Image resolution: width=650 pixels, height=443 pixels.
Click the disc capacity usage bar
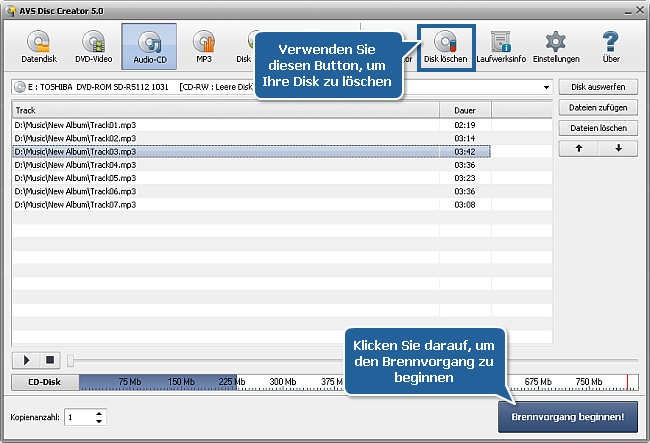coord(359,382)
